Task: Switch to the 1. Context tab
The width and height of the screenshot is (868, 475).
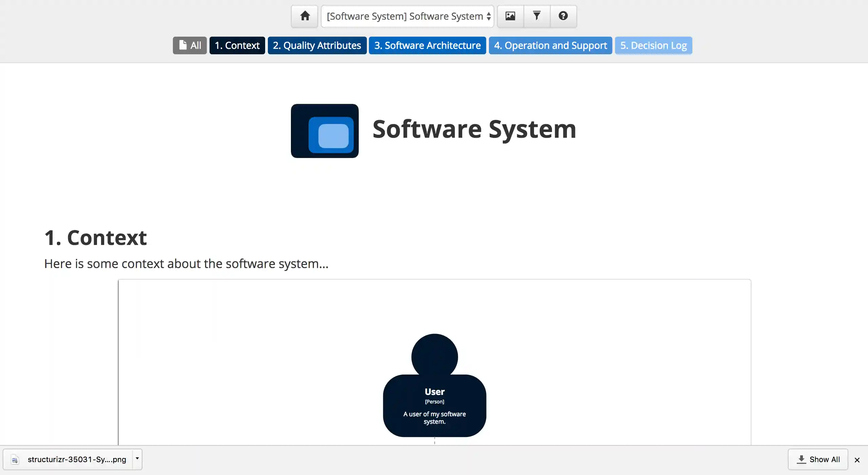Action: 237,45
